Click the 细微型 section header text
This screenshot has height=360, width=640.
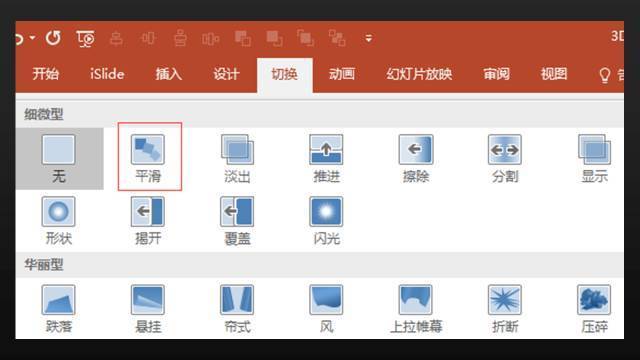[44, 114]
